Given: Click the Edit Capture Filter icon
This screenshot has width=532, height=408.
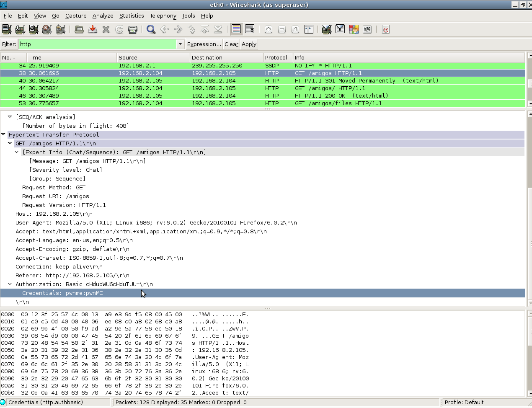Looking at the screenshot, I should (327, 29).
